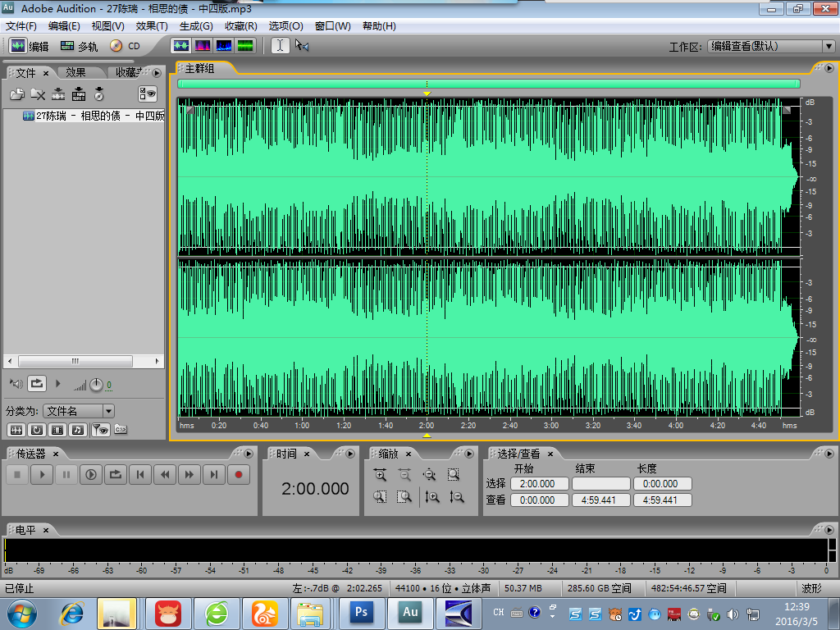The image size is (840, 630).
Task: Click the green zoom navigation bar
Action: point(489,84)
